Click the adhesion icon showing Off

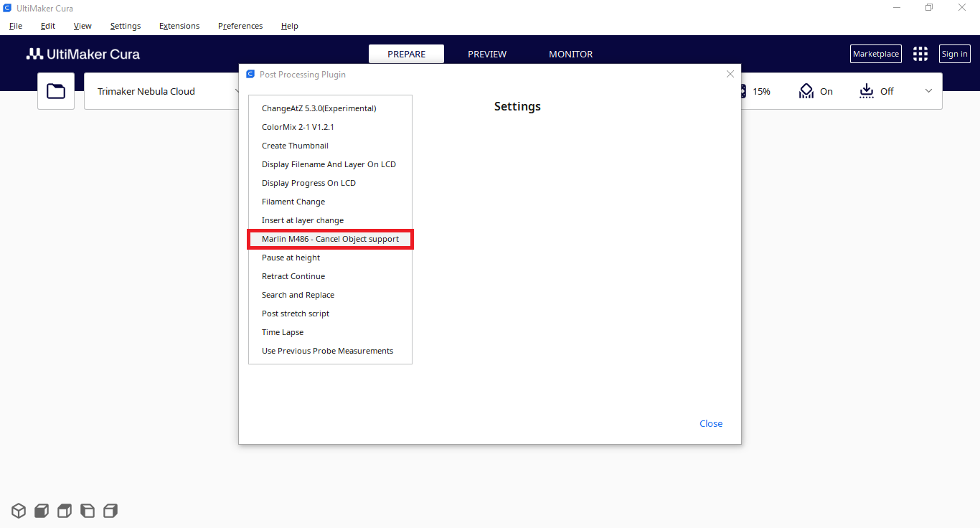(867, 91)
